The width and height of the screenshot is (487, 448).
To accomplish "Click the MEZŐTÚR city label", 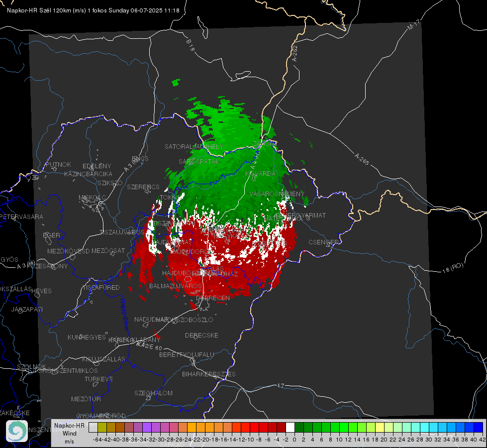I will click(x=86, y=399).
